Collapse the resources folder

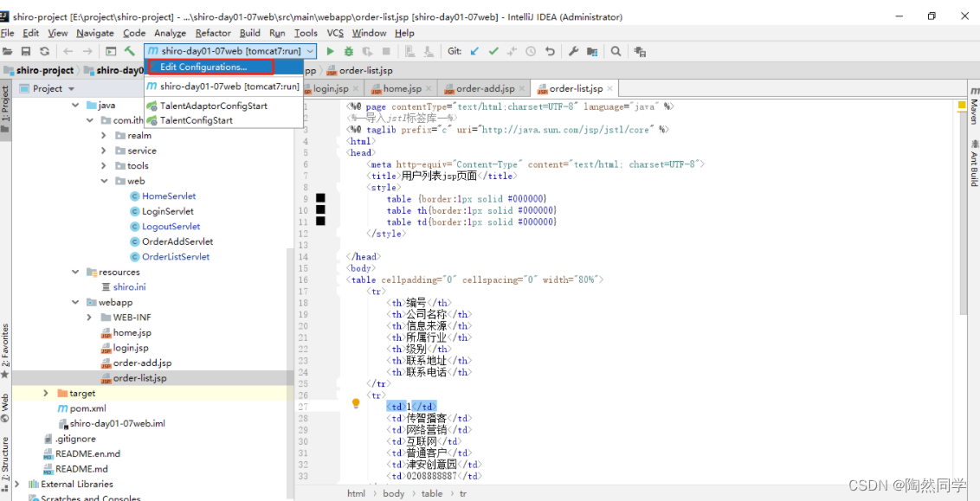pyautogui.click(x=75, y=273)
